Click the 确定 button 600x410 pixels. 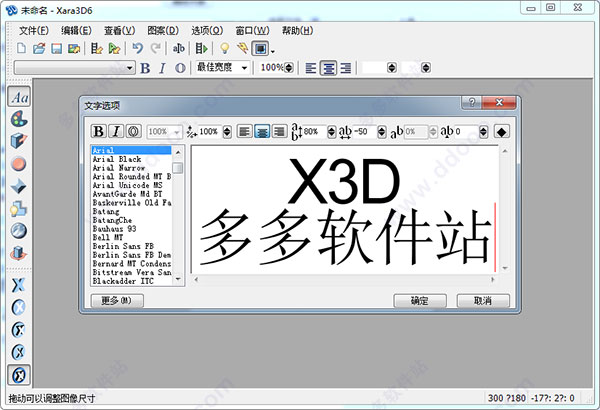(420, 301)
